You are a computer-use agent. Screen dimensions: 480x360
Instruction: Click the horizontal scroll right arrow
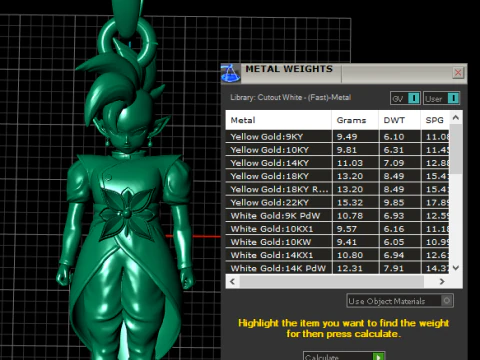pyautogui.click(x=442, y=281)
